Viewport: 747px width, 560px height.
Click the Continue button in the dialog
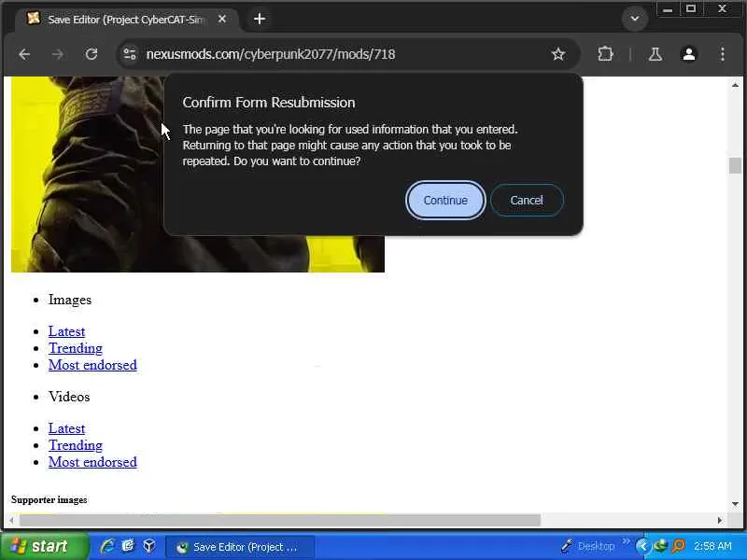click(445, 200)
